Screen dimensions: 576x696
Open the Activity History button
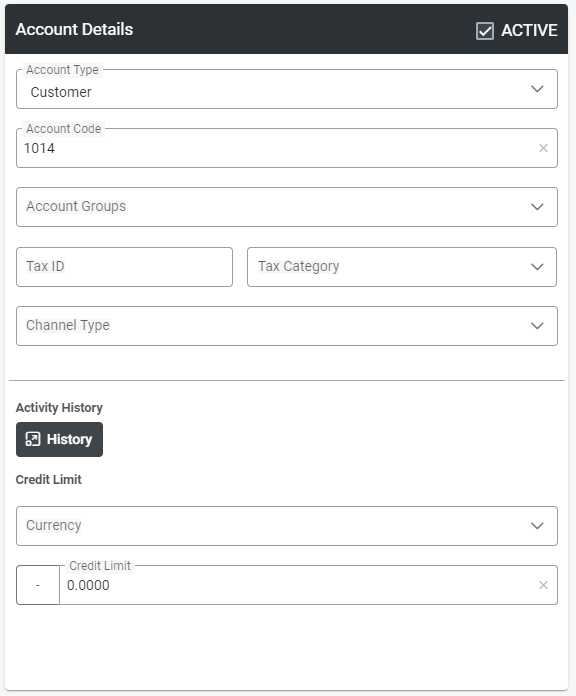(x=59, y=439)
